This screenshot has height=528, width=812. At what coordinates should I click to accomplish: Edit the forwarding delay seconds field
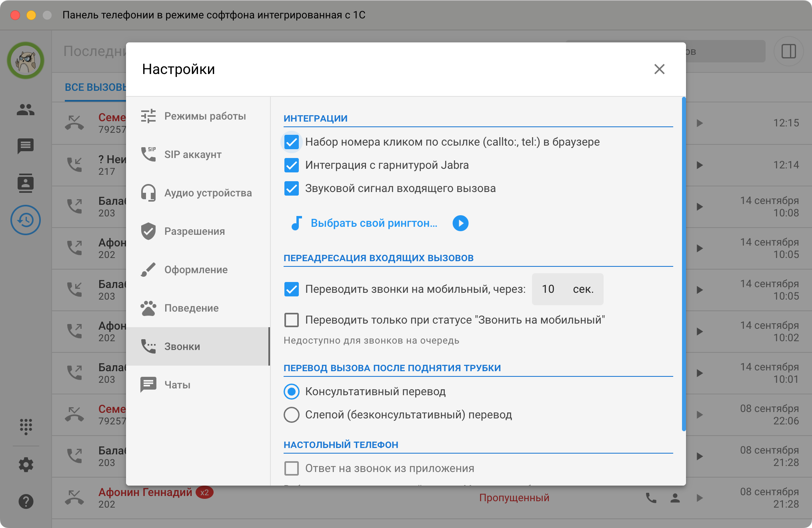[x=568, y=289]
